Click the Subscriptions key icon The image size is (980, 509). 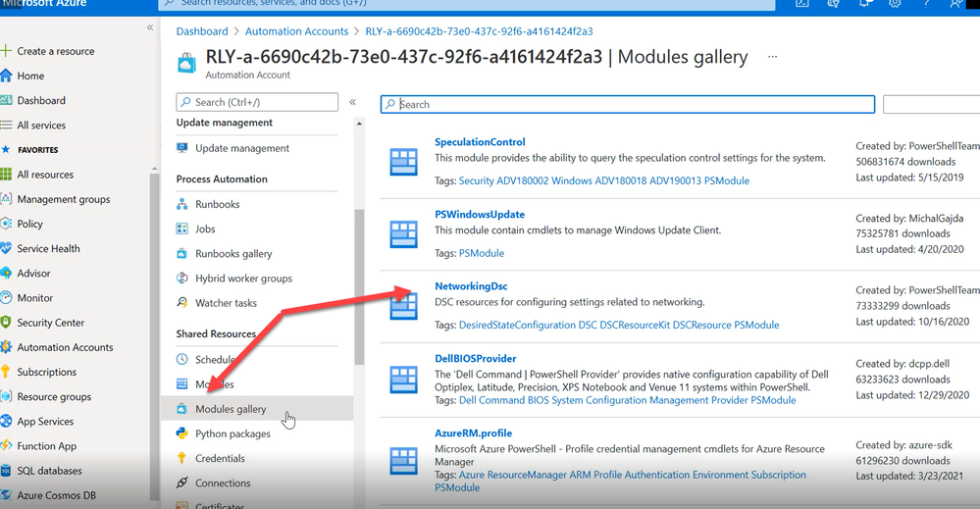[x=6, y=372]
